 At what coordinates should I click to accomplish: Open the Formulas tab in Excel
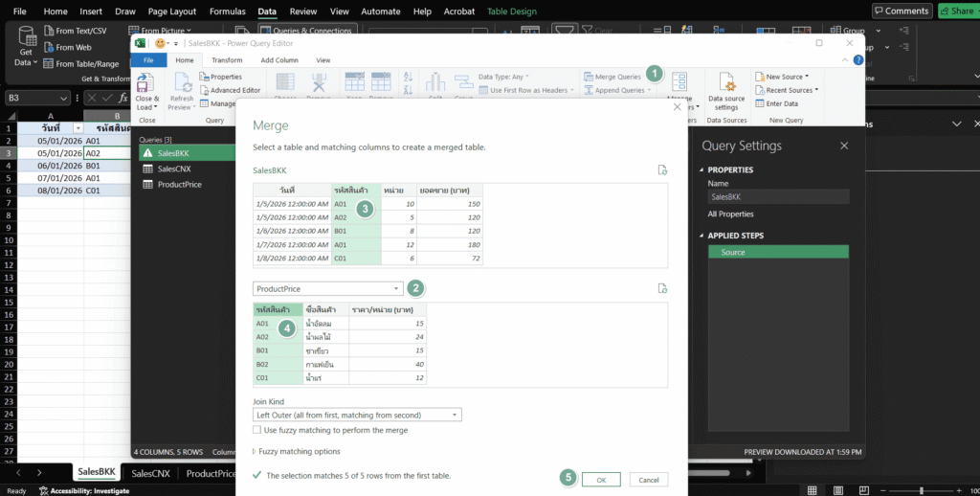click(x=228, y=11)
